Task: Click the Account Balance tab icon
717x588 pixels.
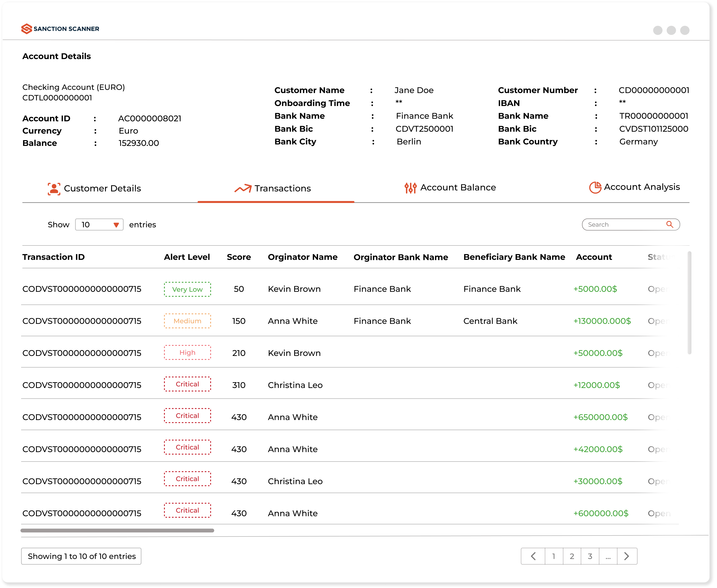Action: (409, 188)
